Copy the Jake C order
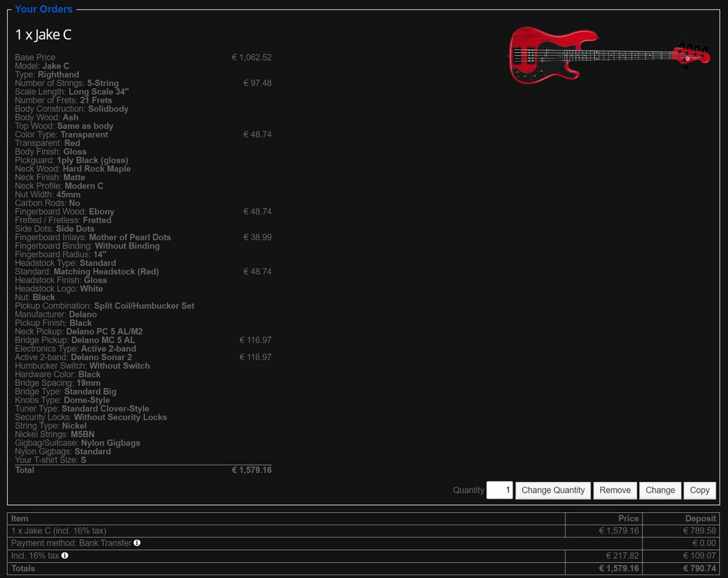728x578 pixels. pos(699,491)
